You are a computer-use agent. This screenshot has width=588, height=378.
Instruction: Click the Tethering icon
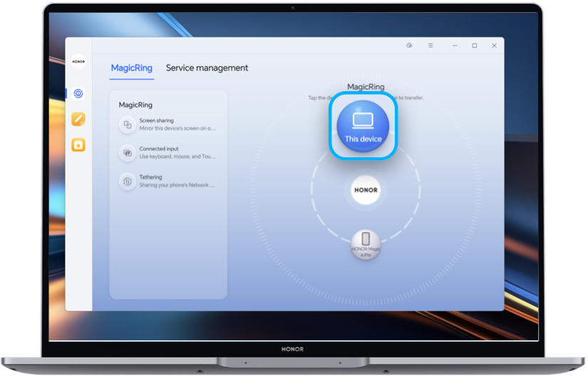coord(128,182)
